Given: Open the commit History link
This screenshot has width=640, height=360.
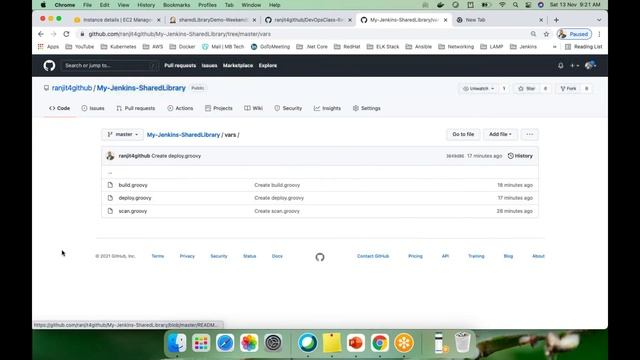Looking at the screenshot, I should [x=520, y=156].
